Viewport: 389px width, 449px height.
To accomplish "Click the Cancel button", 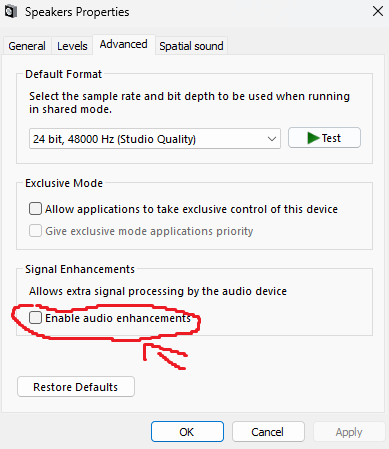I will tap(268, 432).
